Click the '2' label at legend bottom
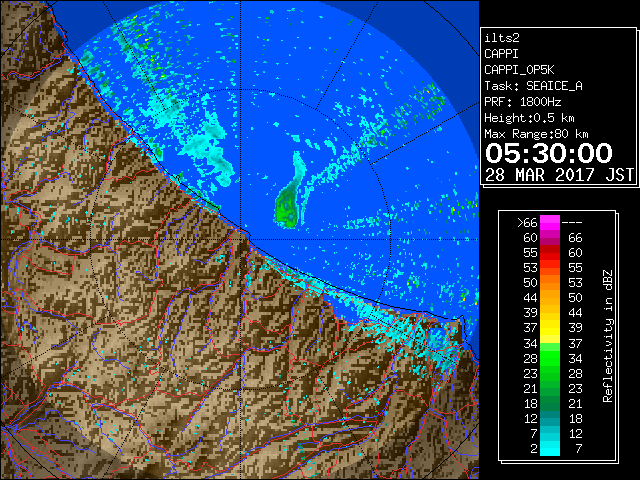The width and height of the screenshot is (640, 480). [534, 449]
